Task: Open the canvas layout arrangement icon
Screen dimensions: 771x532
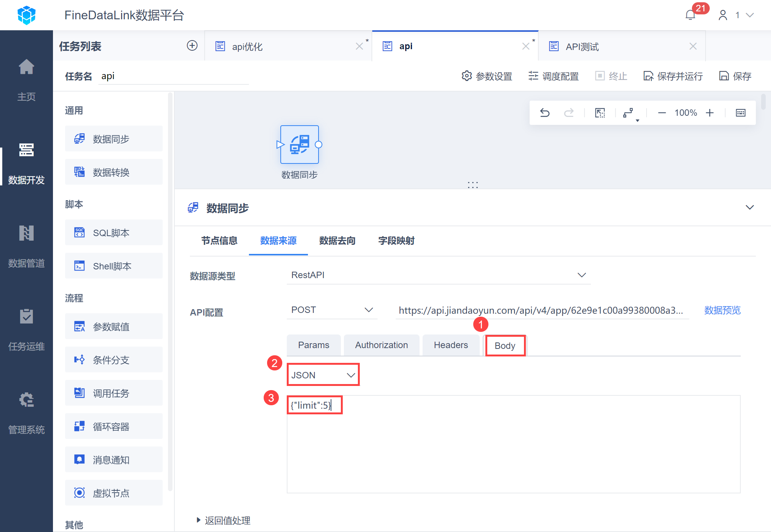Action: point(629,113)
